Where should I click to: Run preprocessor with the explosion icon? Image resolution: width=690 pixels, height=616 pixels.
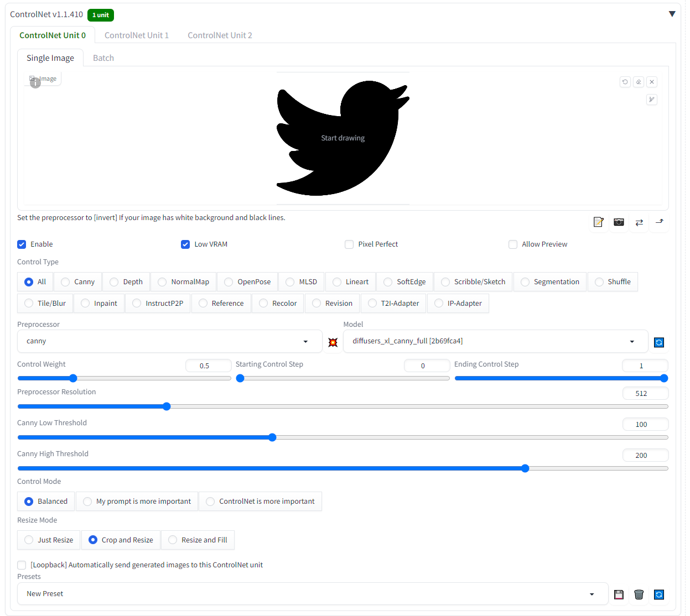pos(333,342)
